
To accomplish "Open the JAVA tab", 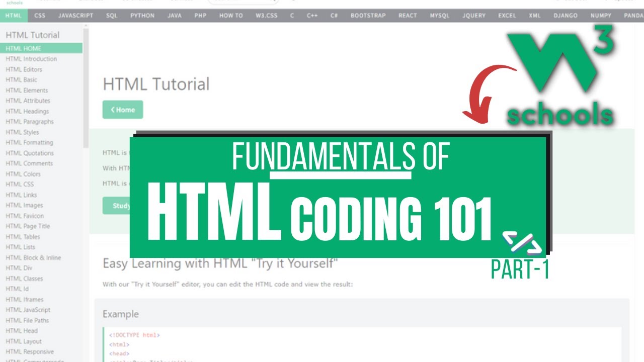I will [x=175, y=16].
